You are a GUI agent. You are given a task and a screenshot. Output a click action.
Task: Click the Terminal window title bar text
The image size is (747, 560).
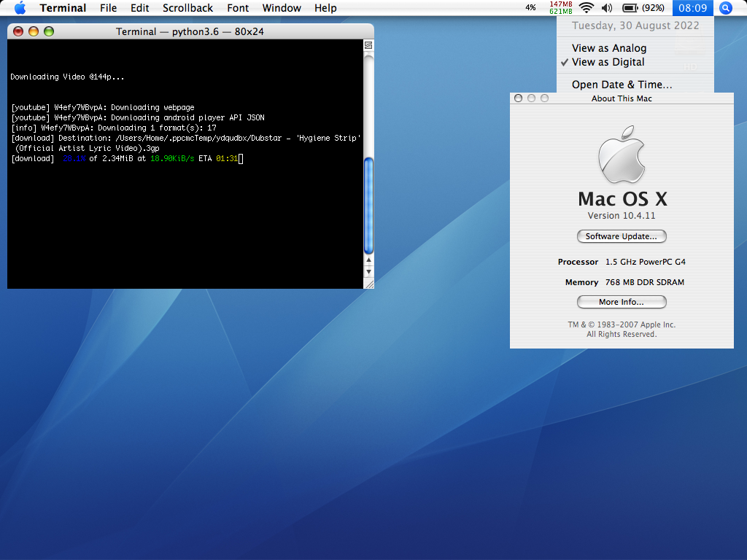[190, 31]
